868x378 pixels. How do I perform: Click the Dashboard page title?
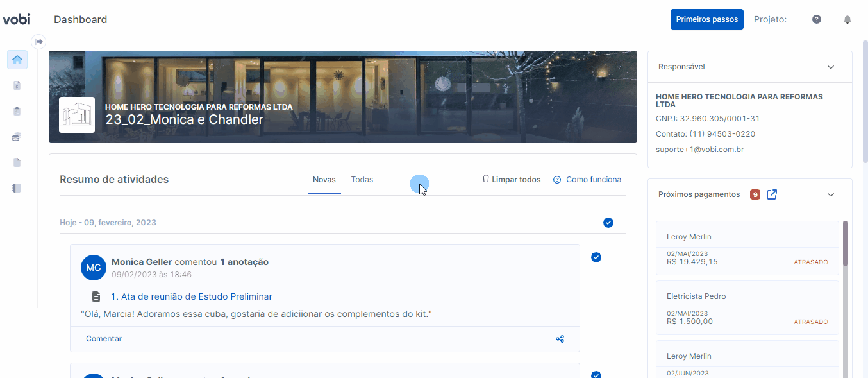coord(81,19)
